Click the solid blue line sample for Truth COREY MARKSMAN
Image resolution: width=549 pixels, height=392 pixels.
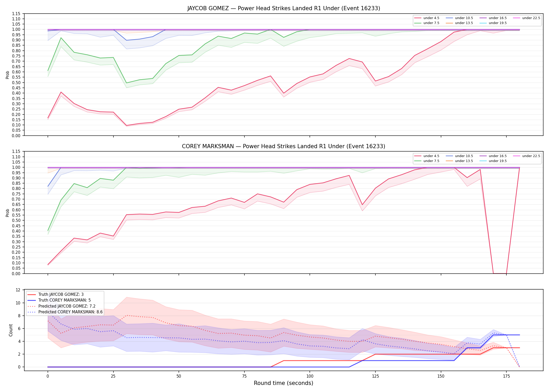32,300
